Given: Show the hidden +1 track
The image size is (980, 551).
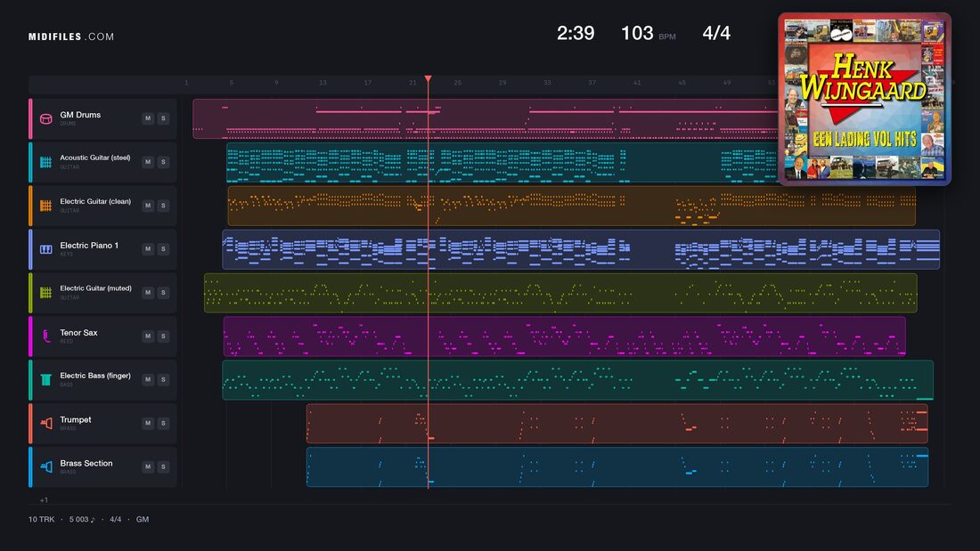Looking at the screenshot, I should [x=44, y=499].
